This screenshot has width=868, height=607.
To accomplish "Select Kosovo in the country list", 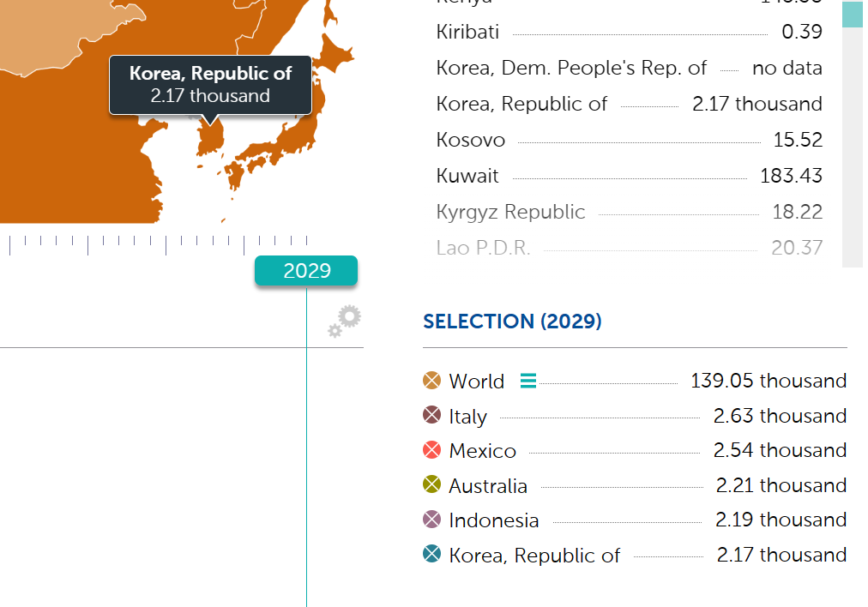I will (471, 140).
